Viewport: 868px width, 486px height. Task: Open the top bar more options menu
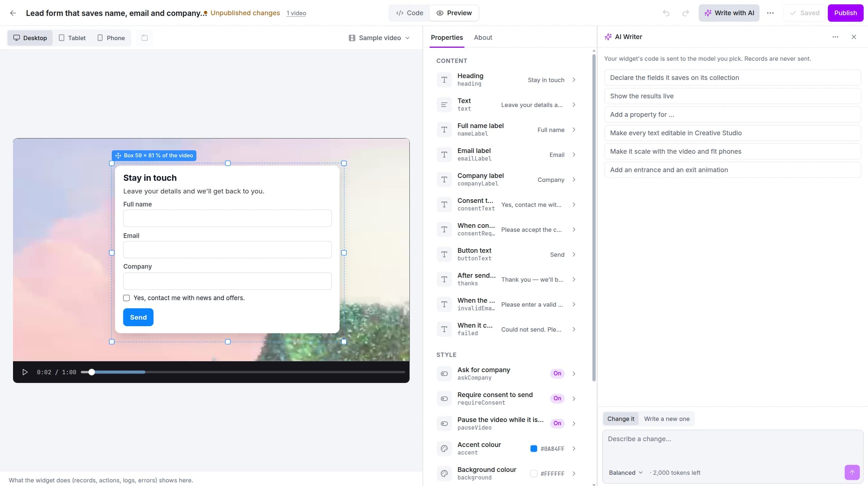click(x=770, y=13)
